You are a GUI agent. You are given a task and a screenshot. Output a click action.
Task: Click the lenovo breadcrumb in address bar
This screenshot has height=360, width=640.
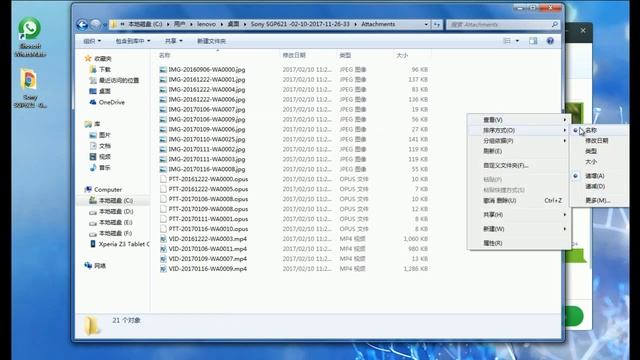point(206,24)
